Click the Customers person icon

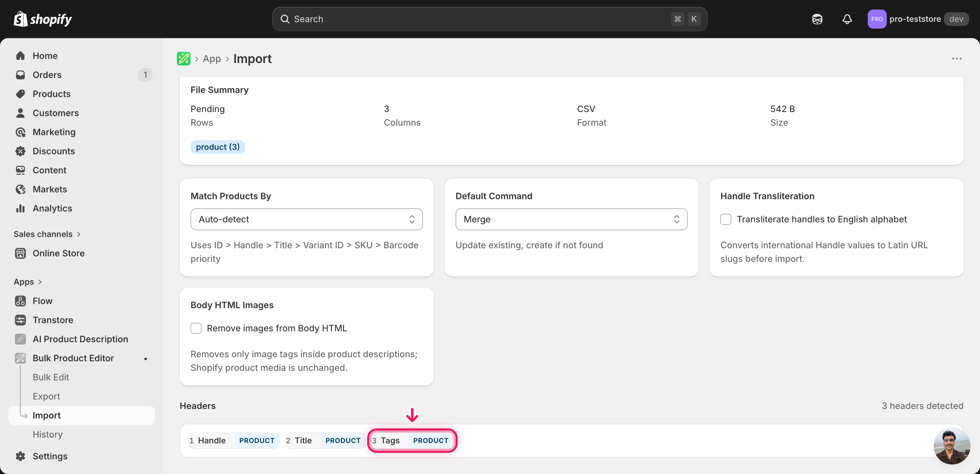click(20, 113)
